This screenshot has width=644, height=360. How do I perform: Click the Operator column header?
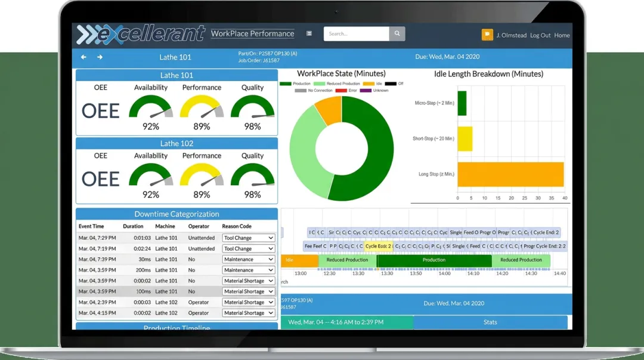[199, 226]
